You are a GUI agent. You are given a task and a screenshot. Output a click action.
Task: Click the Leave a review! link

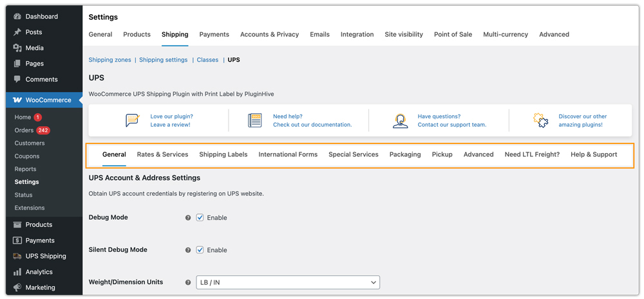tap(170, 125)
